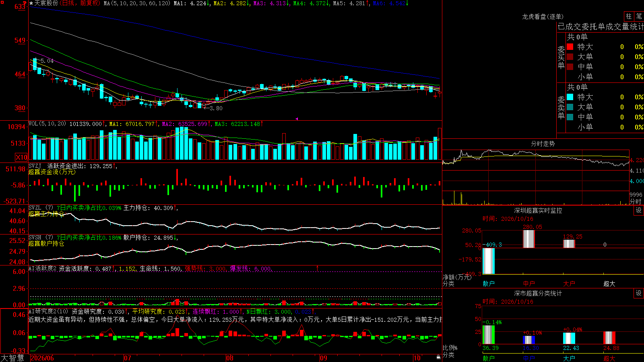
Task: Click the 已成交委托单成交量统计 header
Action: [x=601, y=27]
